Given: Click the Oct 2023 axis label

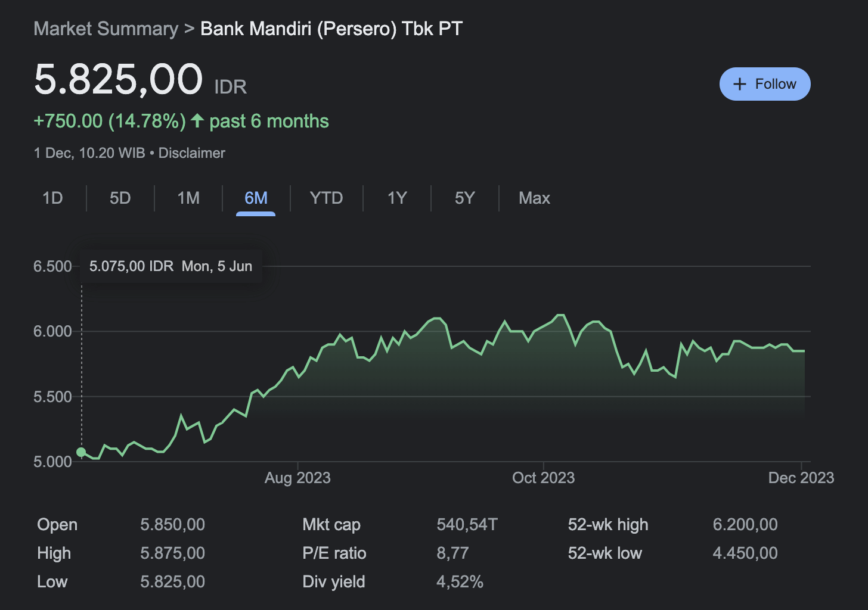Looking at the screenshot, I should click(543, 478).
